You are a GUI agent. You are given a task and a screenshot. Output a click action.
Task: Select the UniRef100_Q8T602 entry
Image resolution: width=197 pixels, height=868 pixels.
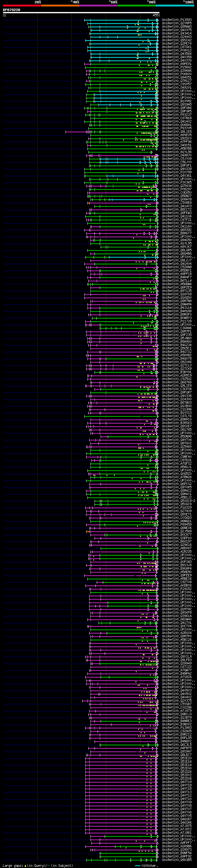(177, 443)
